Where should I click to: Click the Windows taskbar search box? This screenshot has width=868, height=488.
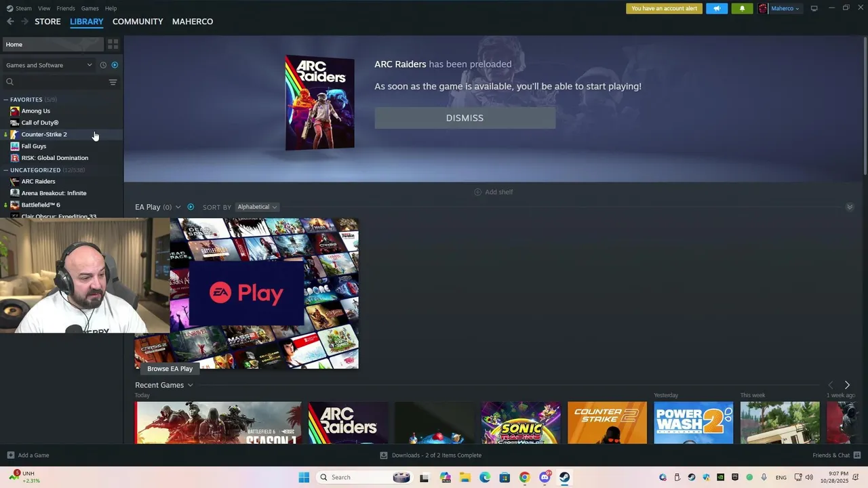[366, 477]
